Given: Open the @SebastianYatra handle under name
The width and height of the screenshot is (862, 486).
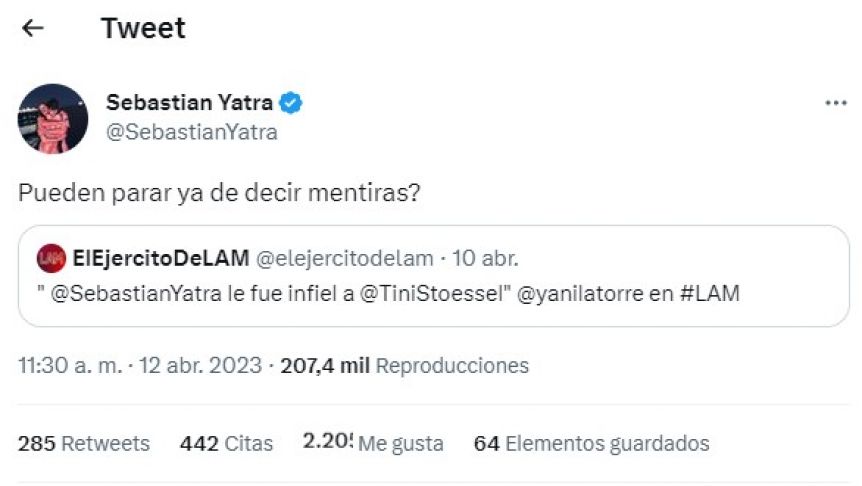Looking at the screenshot, I should [x=192, y=132].
